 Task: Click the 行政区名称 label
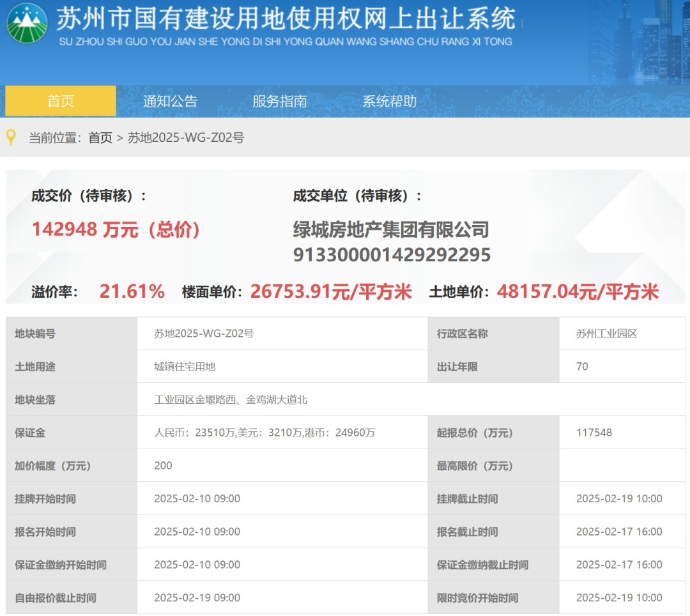(x=462, y=334)
